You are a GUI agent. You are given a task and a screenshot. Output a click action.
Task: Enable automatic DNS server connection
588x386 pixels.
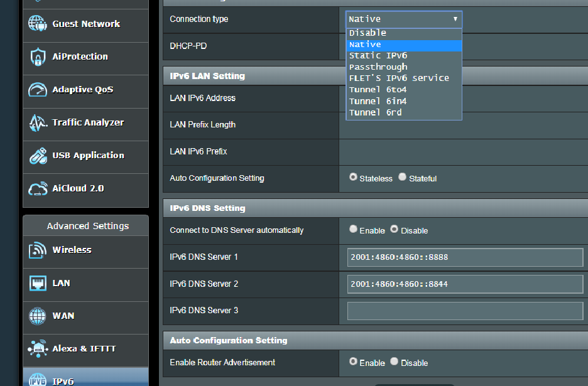coord(353,229)
